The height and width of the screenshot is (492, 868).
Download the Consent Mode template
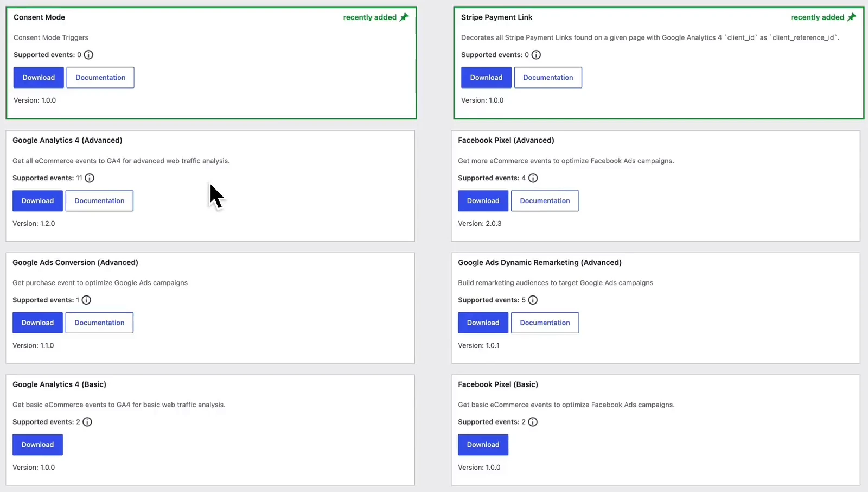point(39,78)
